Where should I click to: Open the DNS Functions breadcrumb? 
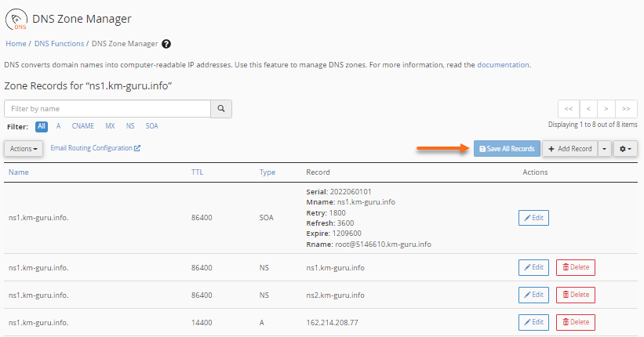coord(59,44)
